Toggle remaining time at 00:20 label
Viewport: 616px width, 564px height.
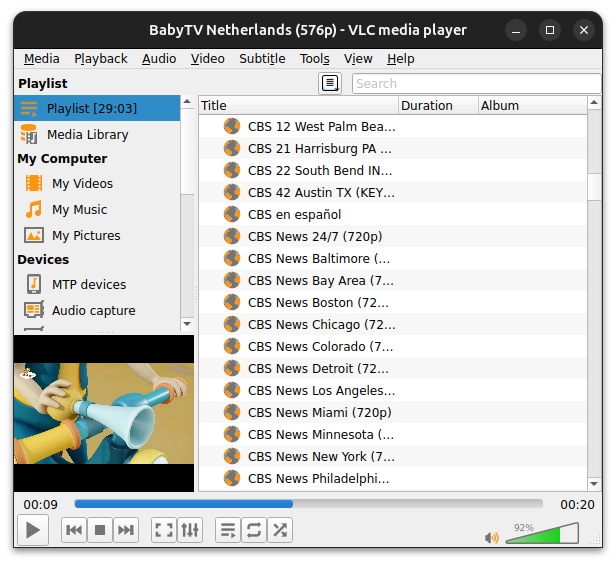tap(577, 505)
